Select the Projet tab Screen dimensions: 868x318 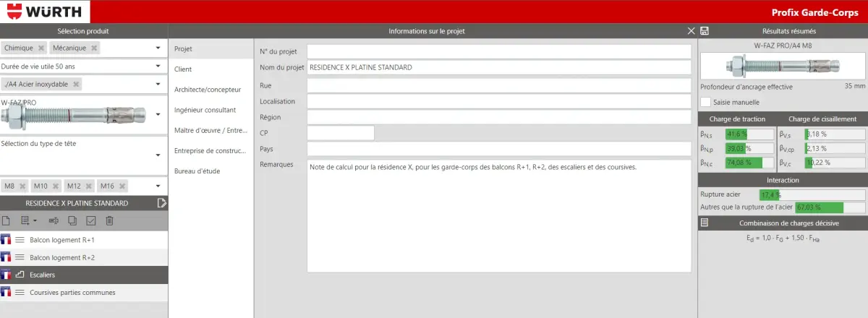coord(210,48)
